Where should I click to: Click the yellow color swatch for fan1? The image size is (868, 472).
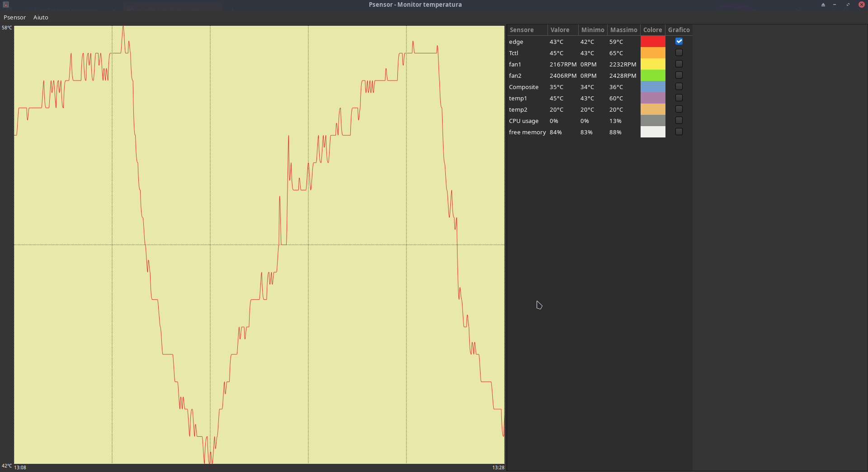(653, 64)
